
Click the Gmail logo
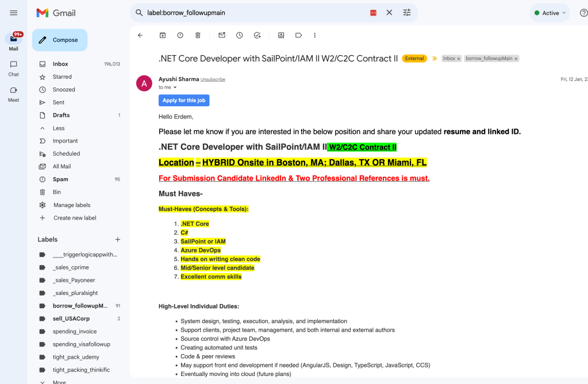56,13
